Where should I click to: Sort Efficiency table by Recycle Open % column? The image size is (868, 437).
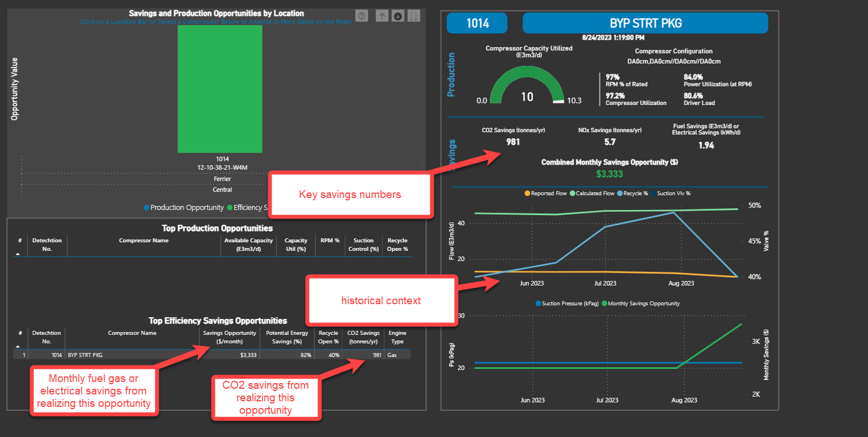[328, 337]
